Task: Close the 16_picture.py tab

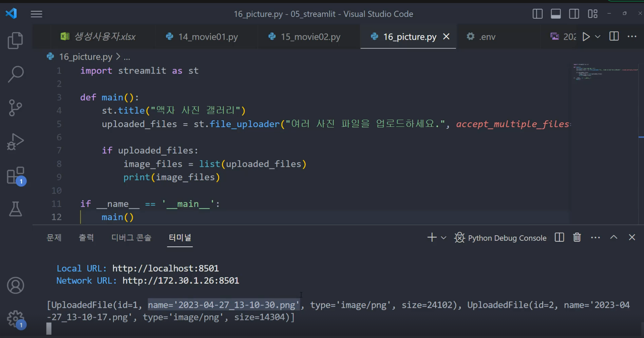Action: 447,36
